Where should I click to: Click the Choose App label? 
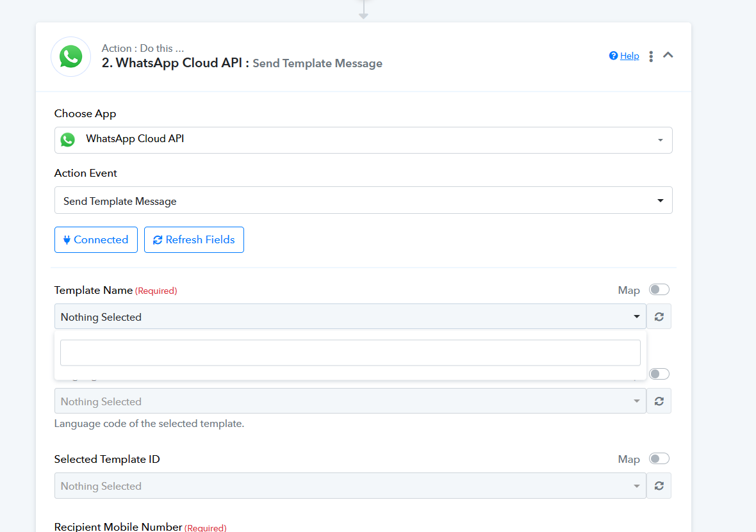(85, 114)
